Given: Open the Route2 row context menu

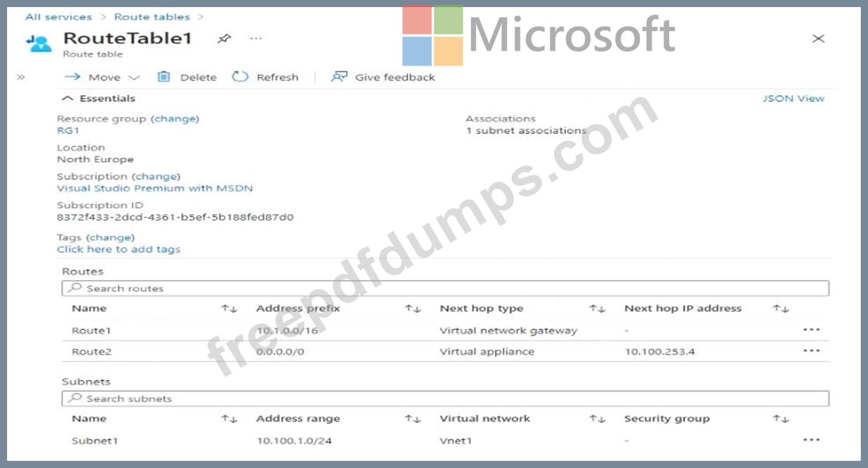Looking at the screenshot, I should (811, 351).
